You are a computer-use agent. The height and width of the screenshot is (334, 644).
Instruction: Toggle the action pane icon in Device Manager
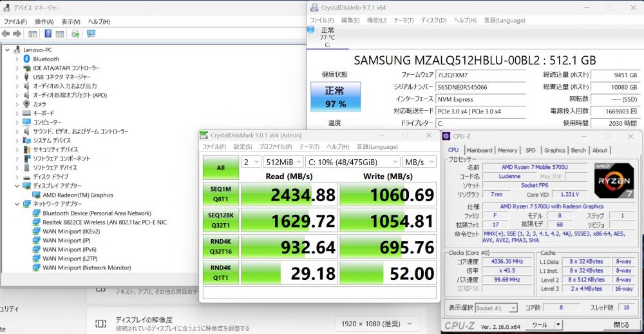(59, 34)
